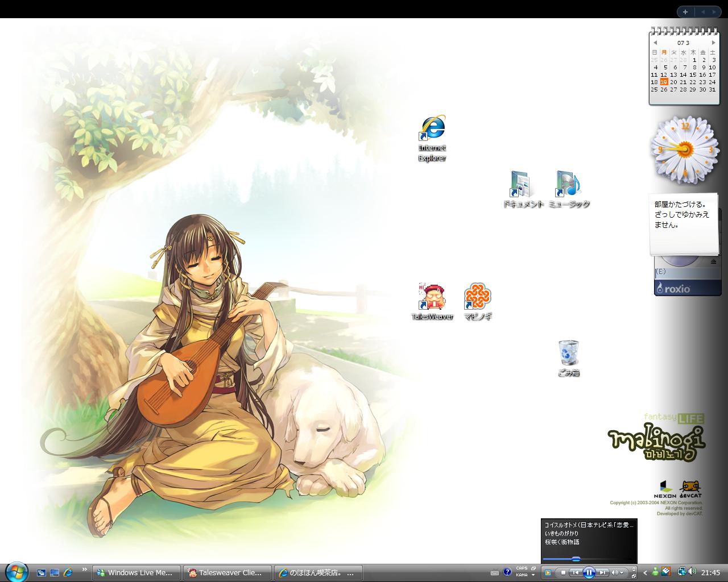Stop playback in media player toolbar
The width and height of the screenshot is (728, 582).
click(x=563, y=572)
